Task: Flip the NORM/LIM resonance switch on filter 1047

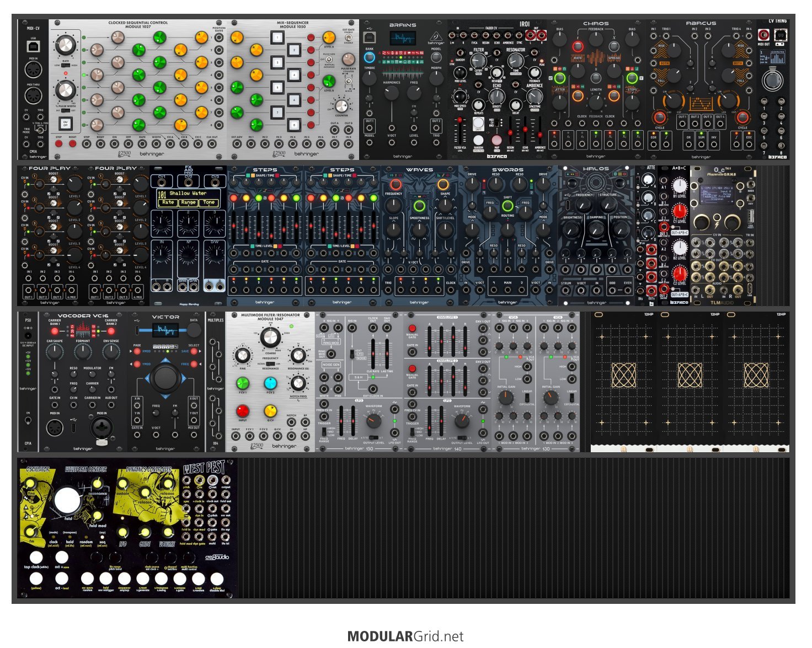Action: pyautogui.click(x=270, y=364)
